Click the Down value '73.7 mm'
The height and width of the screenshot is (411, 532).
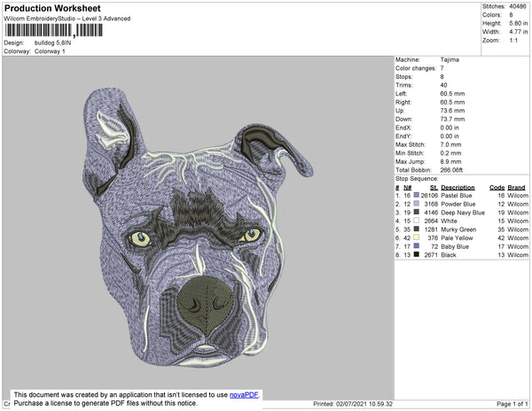point(452,120)
